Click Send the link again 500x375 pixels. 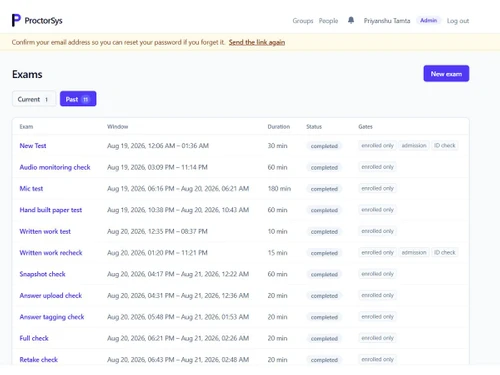257,42
